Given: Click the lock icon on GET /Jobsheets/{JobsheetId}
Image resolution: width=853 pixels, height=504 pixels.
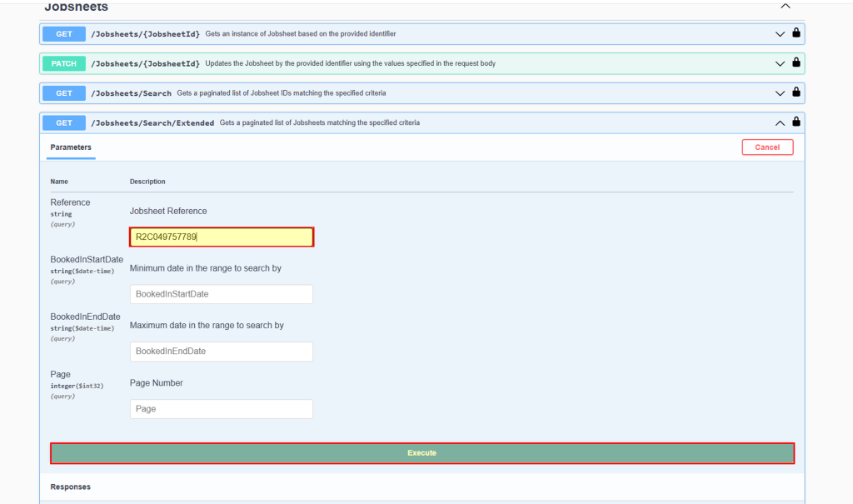Looking at the screenshot, I should click(x=796, y=33).
